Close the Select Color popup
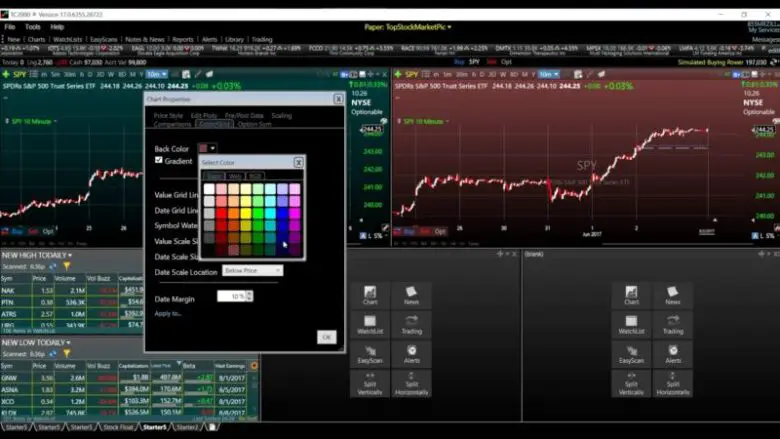Image resolution: width=780 pixels, height=439 pixels. click(298, 162)
